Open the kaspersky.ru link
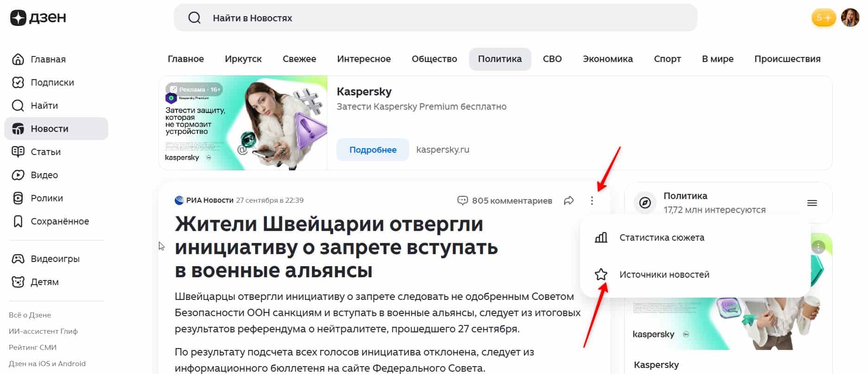 [x=443, y=150]
